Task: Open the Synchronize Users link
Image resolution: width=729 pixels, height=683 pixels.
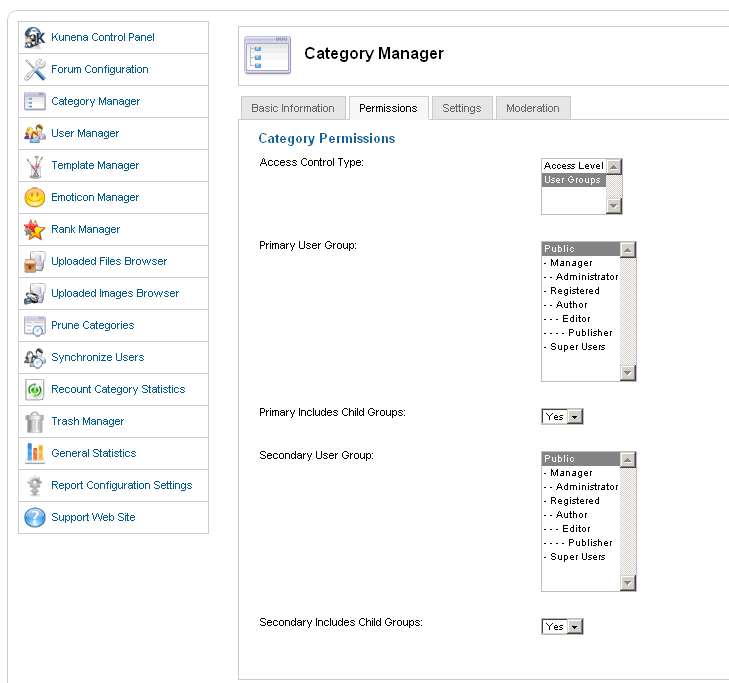Action: point(97,358)
